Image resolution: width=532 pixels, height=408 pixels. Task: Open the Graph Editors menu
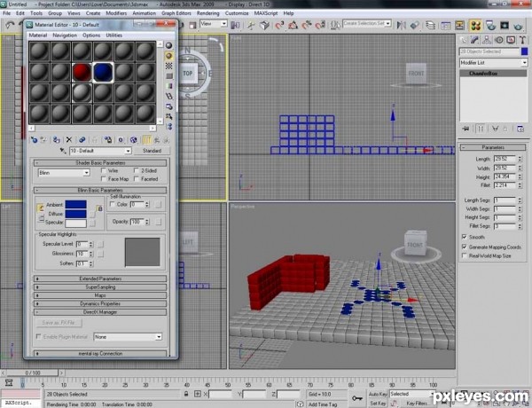click(176, 13)
